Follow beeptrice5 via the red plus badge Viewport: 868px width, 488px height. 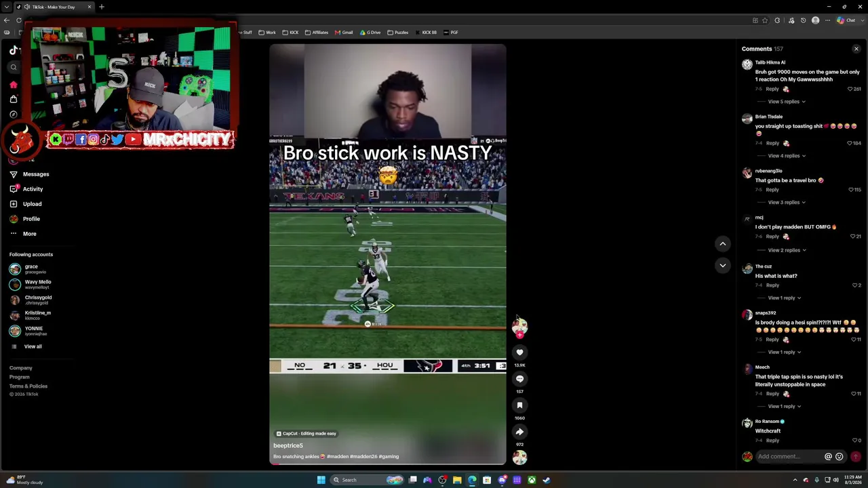(519, 335)
